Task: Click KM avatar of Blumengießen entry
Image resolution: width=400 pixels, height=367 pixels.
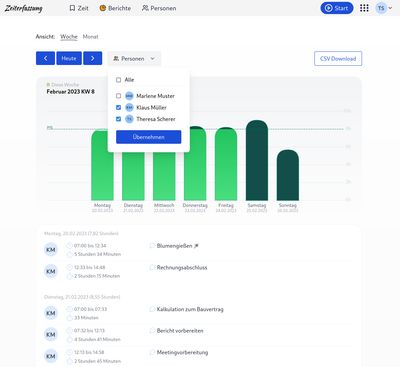Action: coord(51,250)
